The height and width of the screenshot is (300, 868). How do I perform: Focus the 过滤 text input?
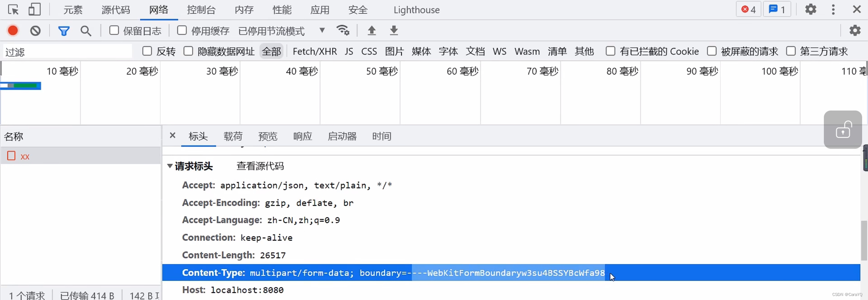click(67, 51)
